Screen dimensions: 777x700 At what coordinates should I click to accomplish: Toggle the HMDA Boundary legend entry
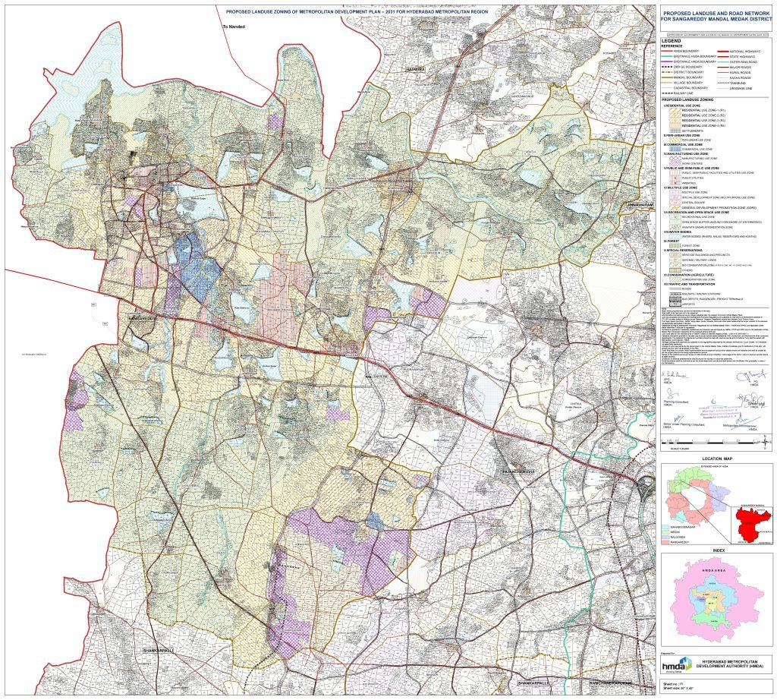[666, 51]
